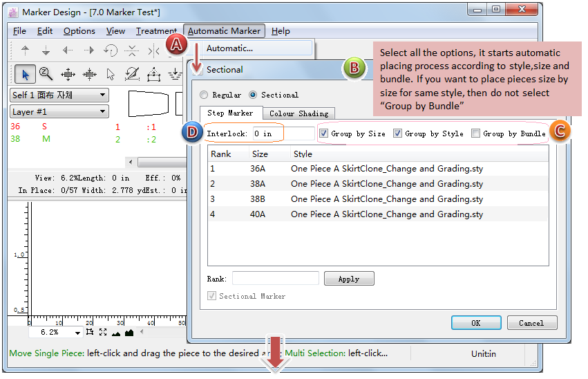Click the Interlock input field

tap(283, 133)
